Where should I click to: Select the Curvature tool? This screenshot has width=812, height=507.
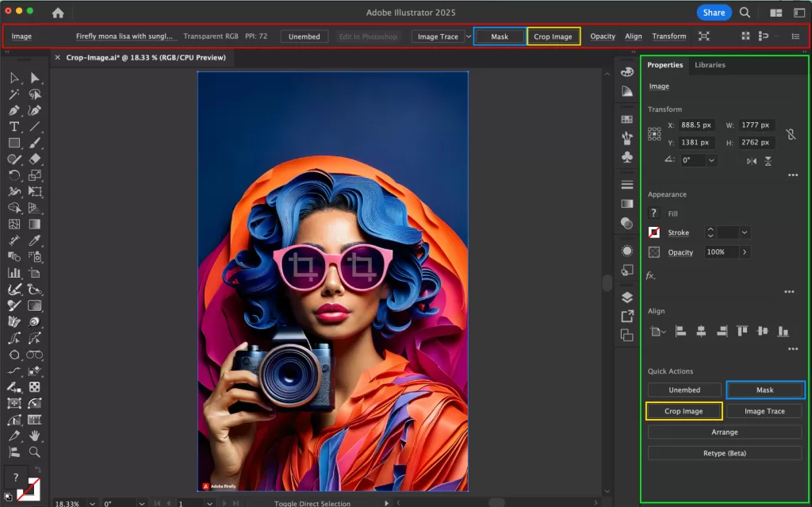pyautogui.click(x=35, y=110)
